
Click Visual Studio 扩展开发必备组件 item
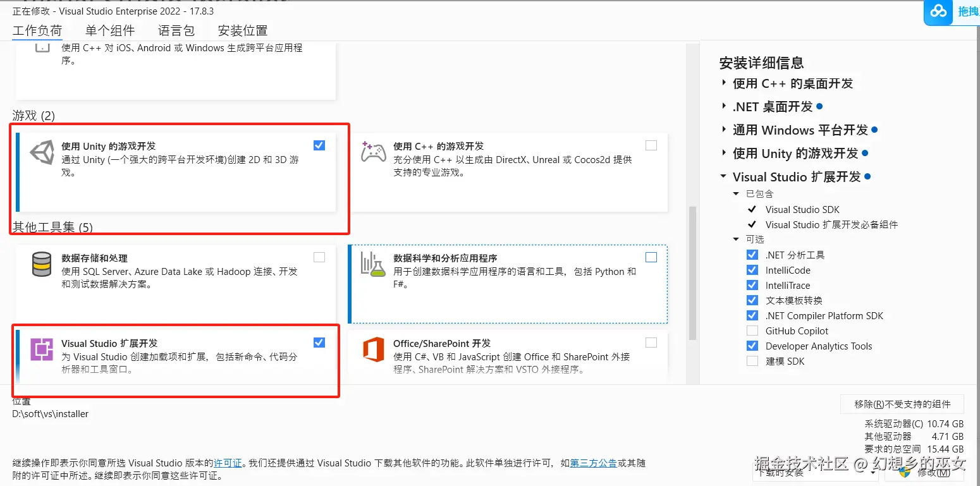831,225
